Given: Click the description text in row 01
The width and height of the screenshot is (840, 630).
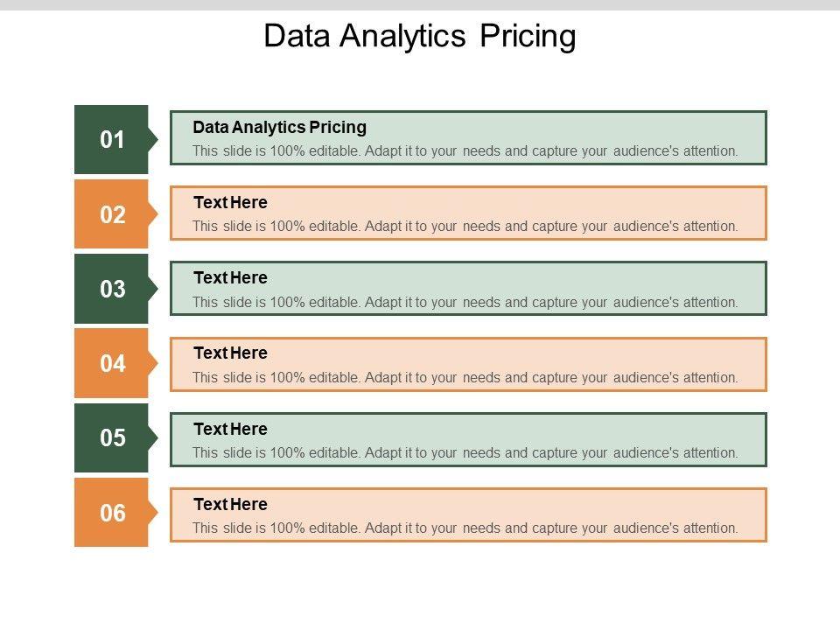Looking at the screenshot, I should point(465,150).
